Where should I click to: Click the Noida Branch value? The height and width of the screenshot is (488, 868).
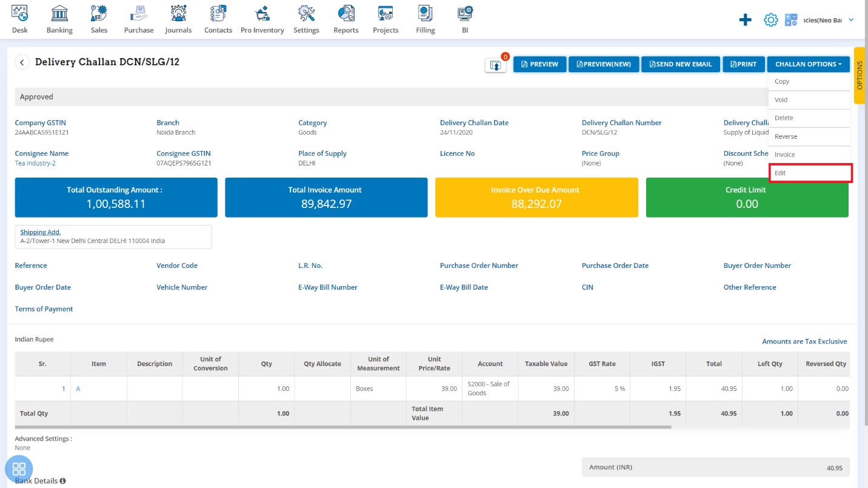point(176,132)
